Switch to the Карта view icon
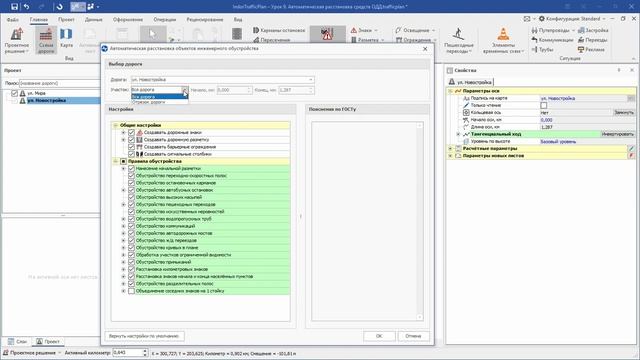Screen dimensions: 640x360 point(66,38)
